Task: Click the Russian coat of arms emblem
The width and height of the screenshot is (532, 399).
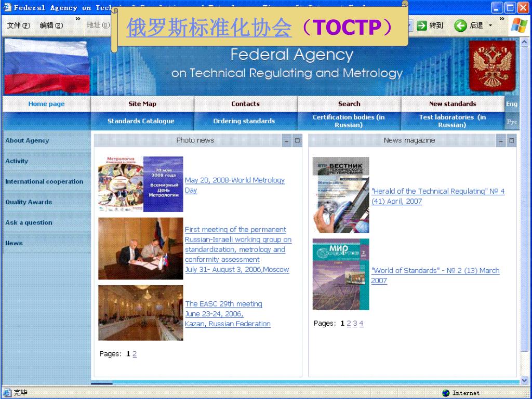Action: click(x=493, y=66)
